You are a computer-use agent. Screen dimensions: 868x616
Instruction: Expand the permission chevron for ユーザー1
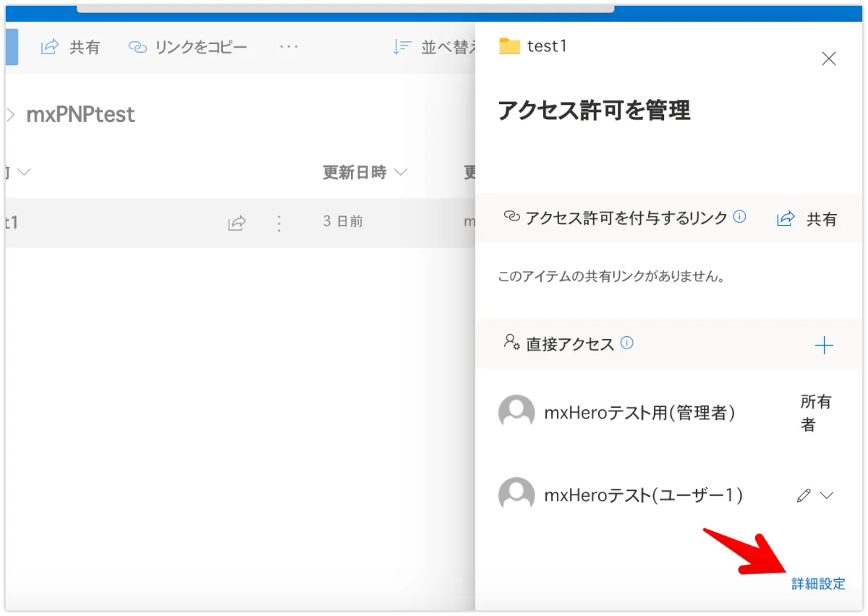point(827,495)
